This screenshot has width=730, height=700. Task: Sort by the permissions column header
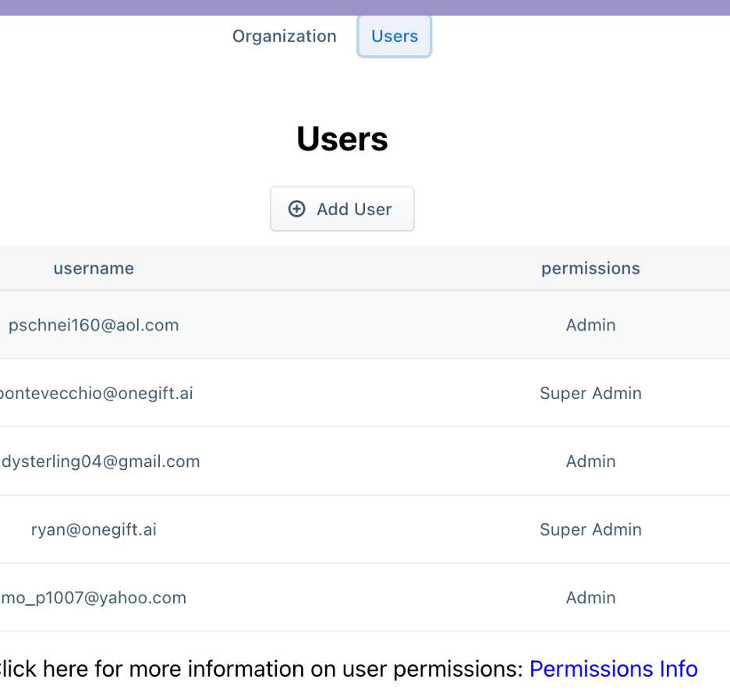point(590,269)
